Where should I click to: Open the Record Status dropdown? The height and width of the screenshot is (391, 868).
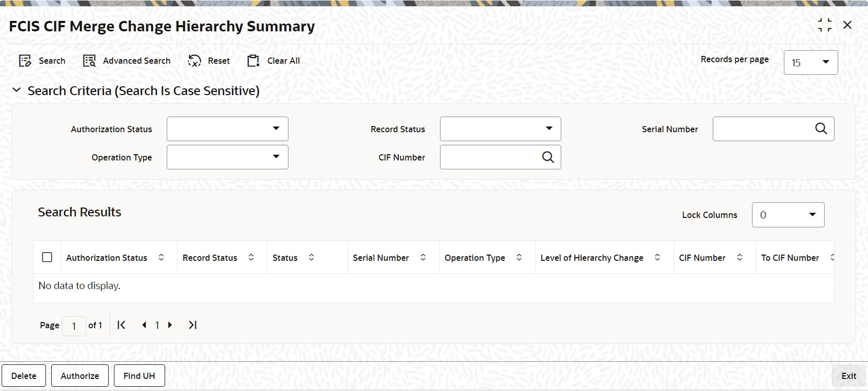tap(501, 129)
